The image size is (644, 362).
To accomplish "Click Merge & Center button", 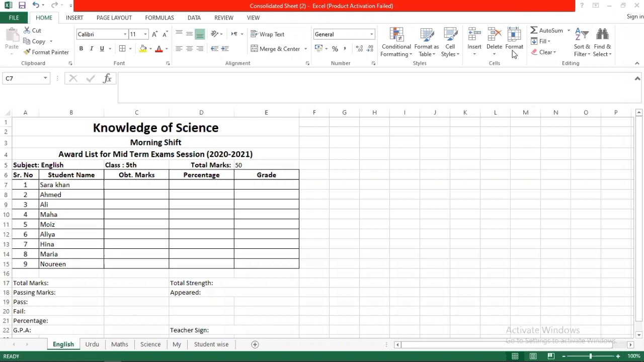I will [x=276, y=49].
